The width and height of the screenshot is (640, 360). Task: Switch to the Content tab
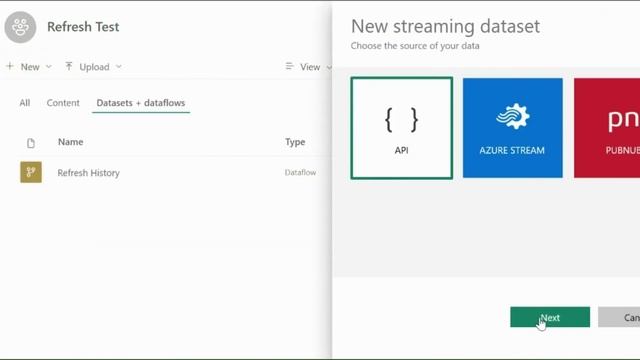[63, 103]
